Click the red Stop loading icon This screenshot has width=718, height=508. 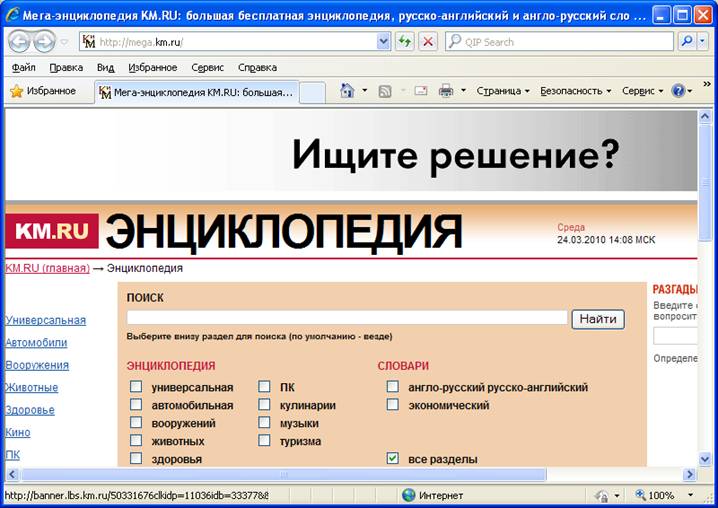pos(428,42)
